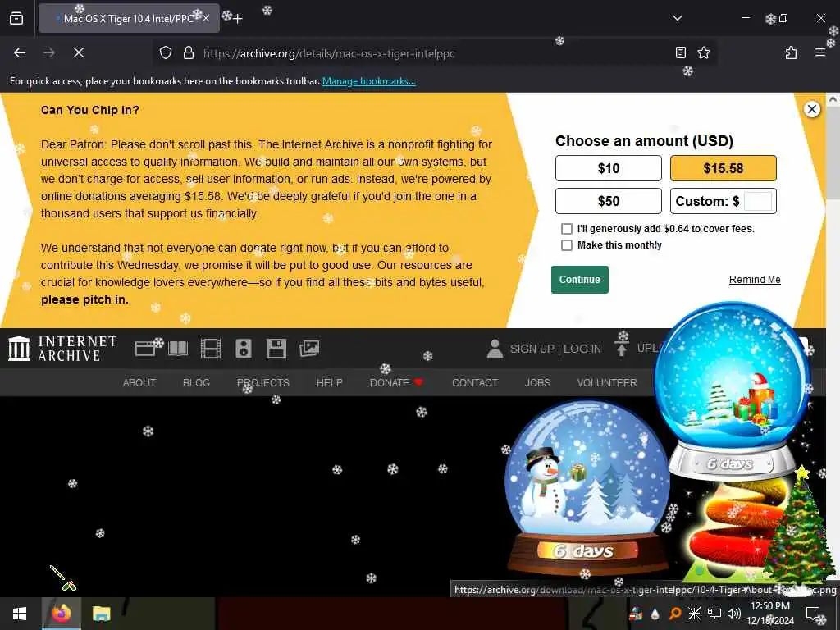The width and height of the screenshot is (840, 630).
Task: Open the Wayback Machine web icon
Action: [x=146, y=349]
